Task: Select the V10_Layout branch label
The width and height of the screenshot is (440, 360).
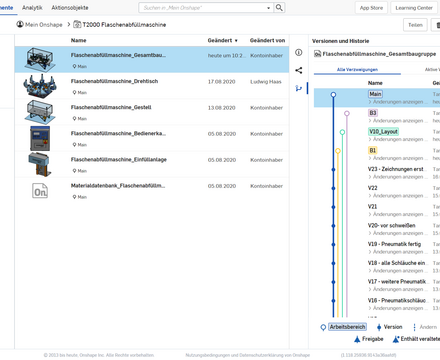Action: pyautogui.click(x=383, y=131)
